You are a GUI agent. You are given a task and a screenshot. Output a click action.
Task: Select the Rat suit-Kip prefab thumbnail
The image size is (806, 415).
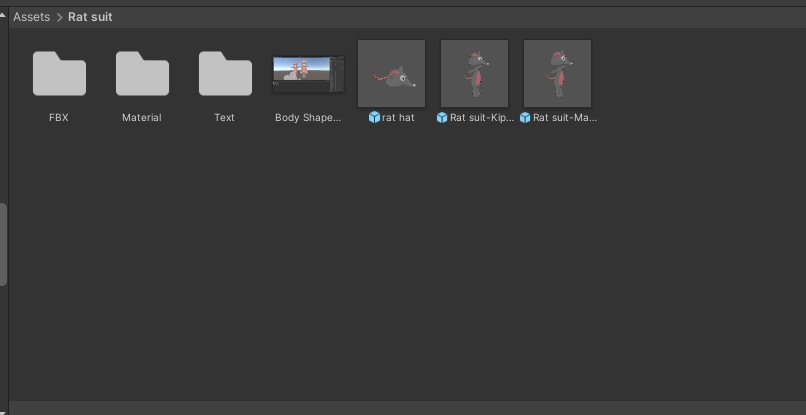[474, 73]
